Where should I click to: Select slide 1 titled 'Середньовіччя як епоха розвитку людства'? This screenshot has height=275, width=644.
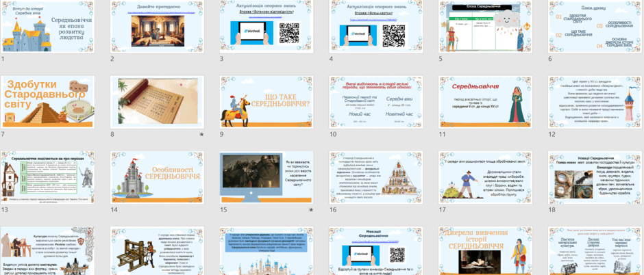pyautogui.click(x=48, y=26)
